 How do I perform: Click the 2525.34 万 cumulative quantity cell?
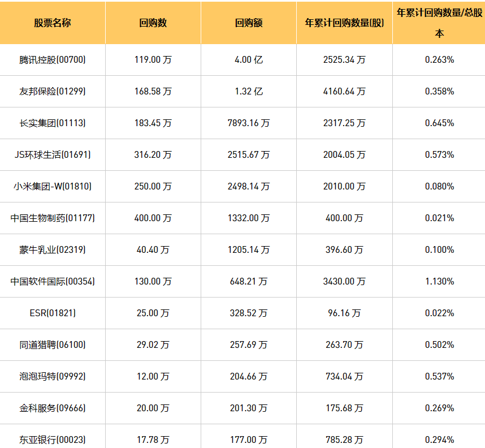pyautogui.click(x=344, y=59)
